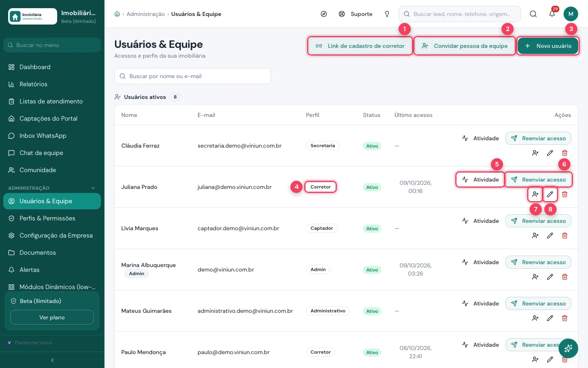Click the compass icon in the header
The image size is (588, 368).
(324, 14)
